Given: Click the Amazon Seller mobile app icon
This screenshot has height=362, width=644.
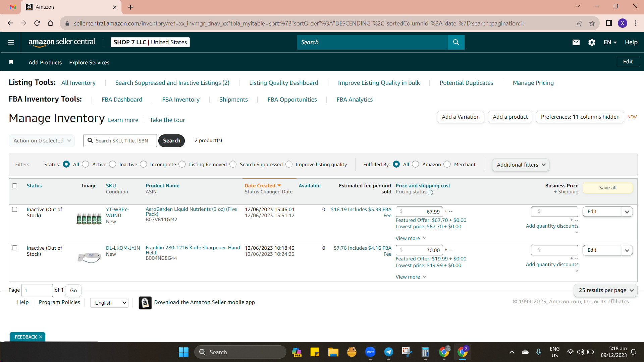Looking at the screenshot, I should [x=145, y=303].
